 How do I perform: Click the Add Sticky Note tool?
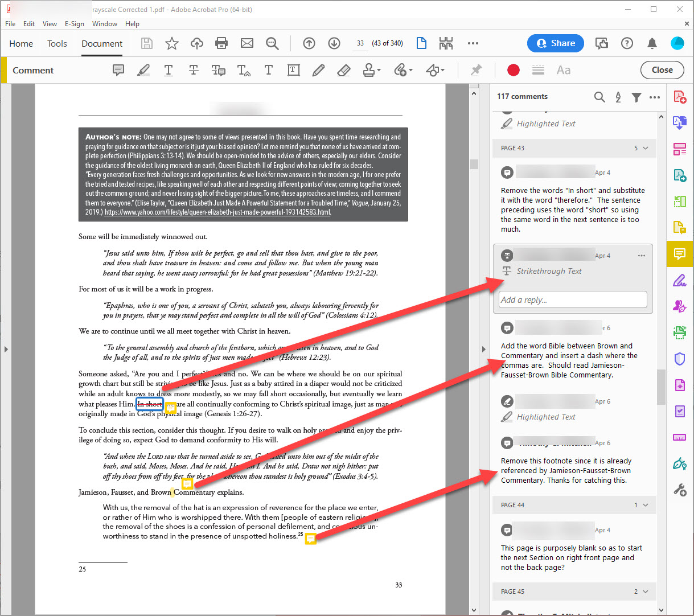(118, 70)
